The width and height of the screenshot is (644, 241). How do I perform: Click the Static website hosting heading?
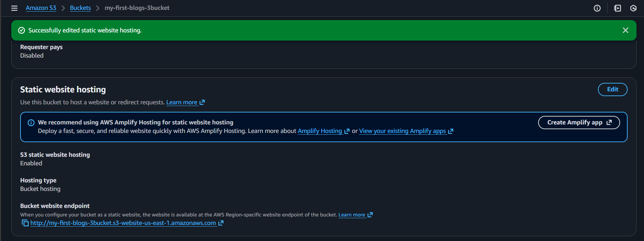tap(63, 90)
